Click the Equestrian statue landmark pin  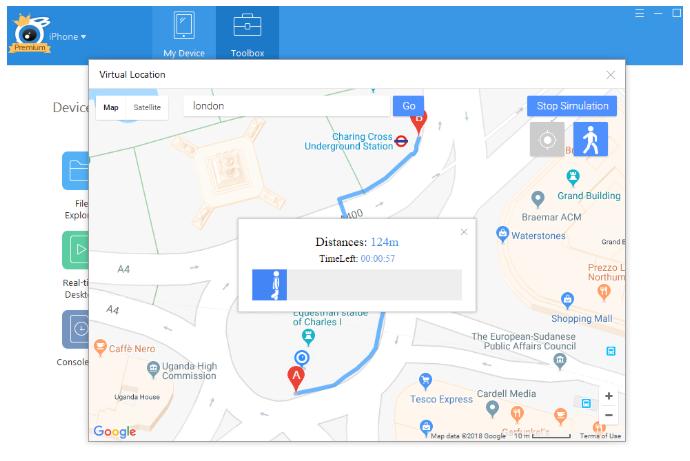[x=308, y=337]
